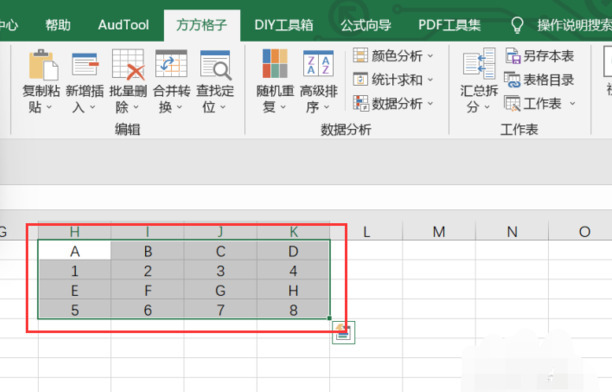Expand the 汇总拆分 dropdown arrow
This screenshot has height=392, width=612.
(x=487, y=107)
